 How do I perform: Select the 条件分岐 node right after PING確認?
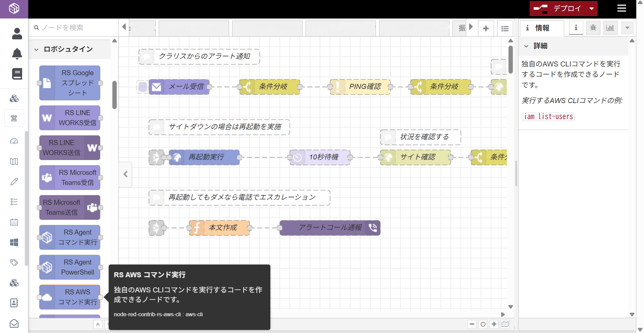point(441,87)
